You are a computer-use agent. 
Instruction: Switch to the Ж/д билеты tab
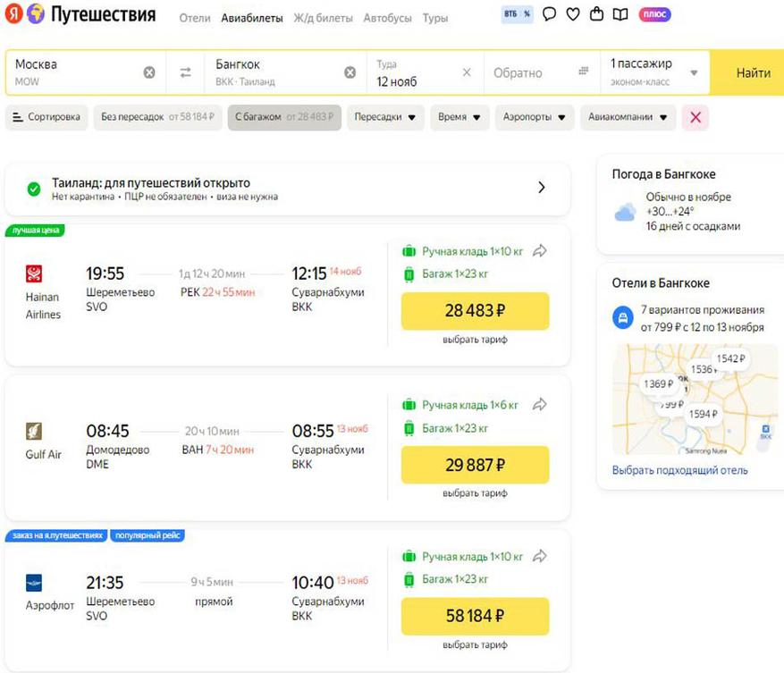(323, 18)
